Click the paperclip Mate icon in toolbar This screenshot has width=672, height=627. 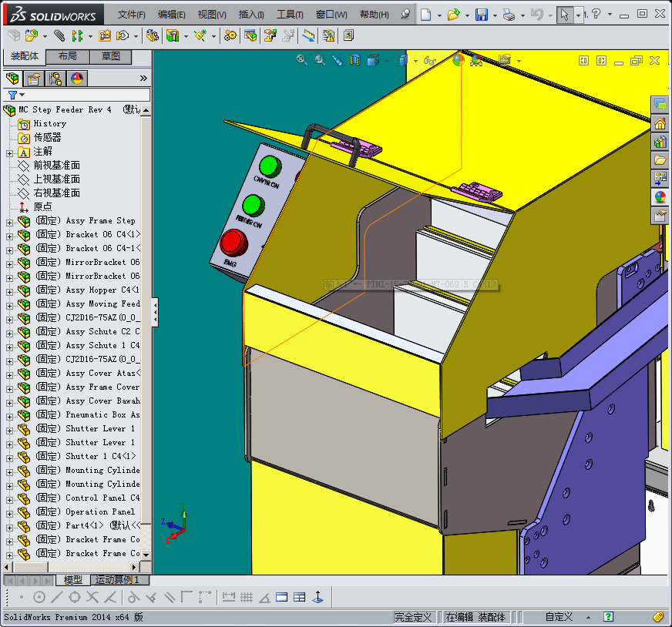point(59,35)
